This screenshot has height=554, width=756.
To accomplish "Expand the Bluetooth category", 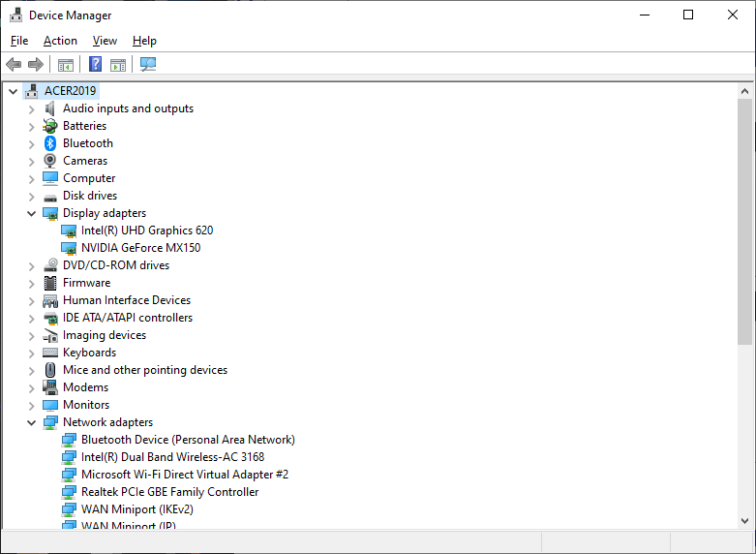I will pyautogui.click(x=31, y=143).
